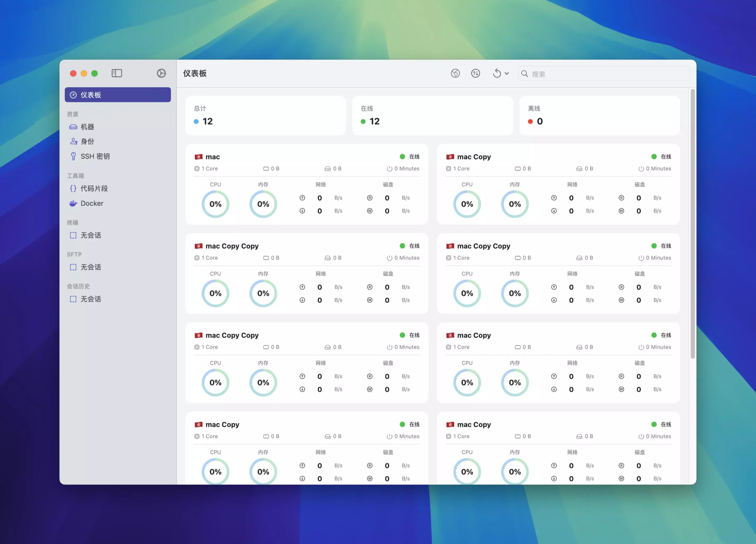Open 机器 (Machines) in the sidebar
Image resolution: width=756 pixels, height=544 pixels.
pyautogui.click(x=87, y=127)
